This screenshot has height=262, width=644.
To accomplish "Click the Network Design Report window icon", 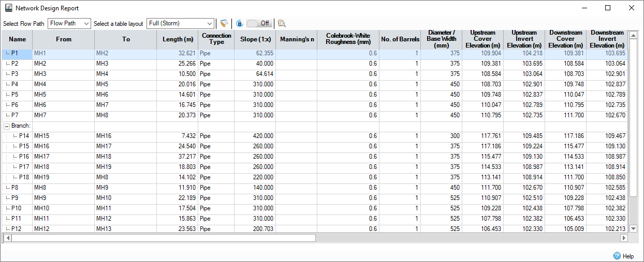I will pos(9,8).
